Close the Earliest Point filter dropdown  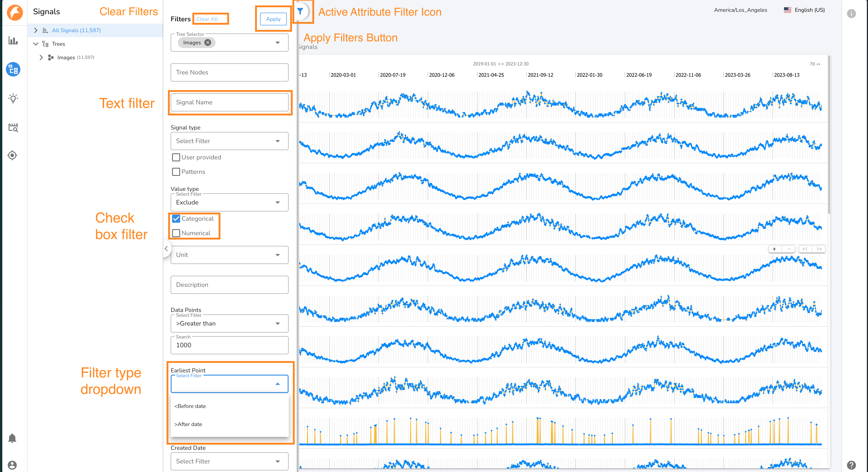[x=278, y=384]
